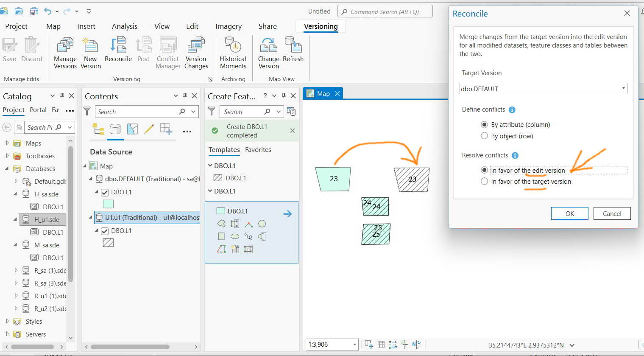Expand the Maps node in Catalog
The width and height of the screenshot is (644, 356).
(7, 143)
